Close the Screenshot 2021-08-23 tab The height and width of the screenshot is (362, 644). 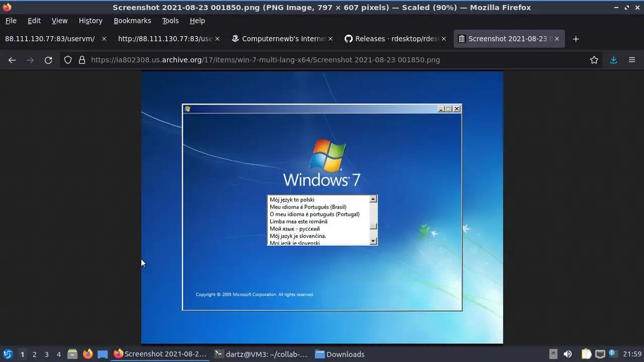[x=557, y=39]
